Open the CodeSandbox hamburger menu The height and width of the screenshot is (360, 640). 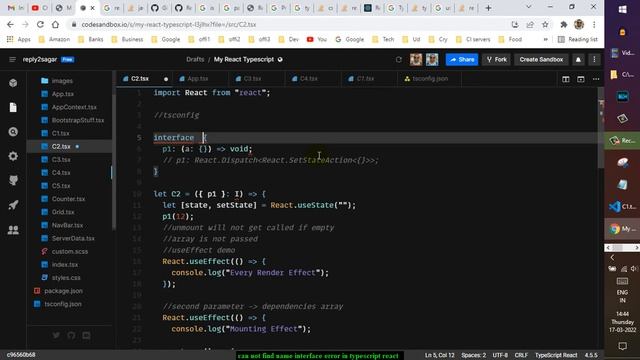coord(12,60)
